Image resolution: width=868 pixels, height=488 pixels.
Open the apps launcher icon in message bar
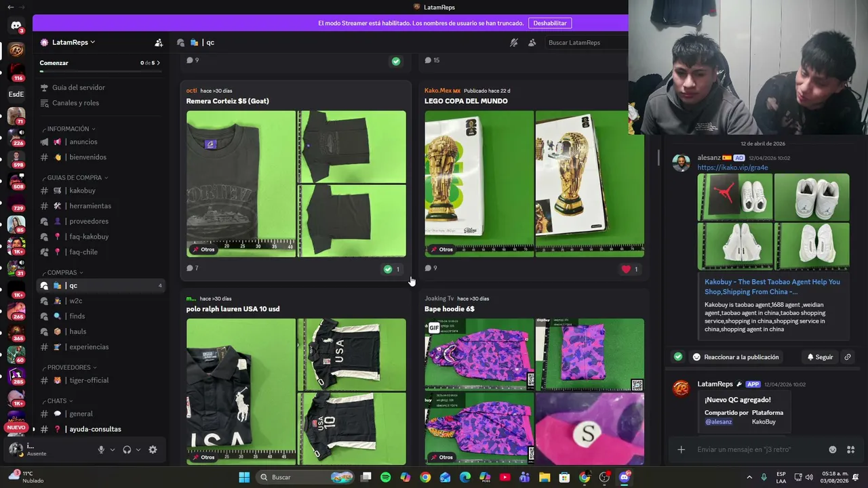850,449
